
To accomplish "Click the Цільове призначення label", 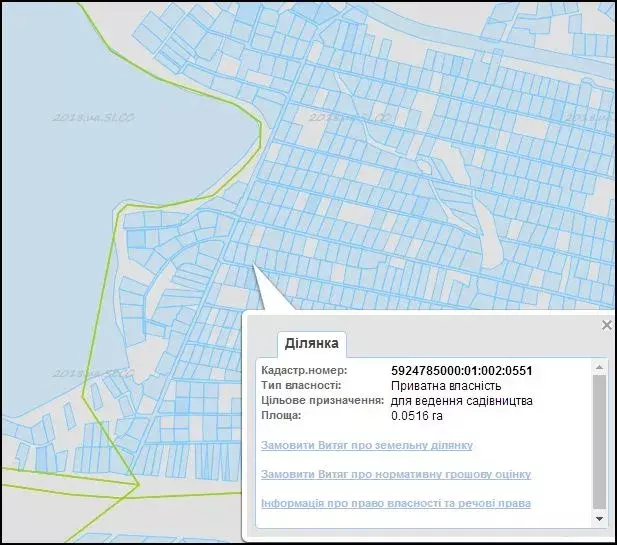I will tap(322, 401).
